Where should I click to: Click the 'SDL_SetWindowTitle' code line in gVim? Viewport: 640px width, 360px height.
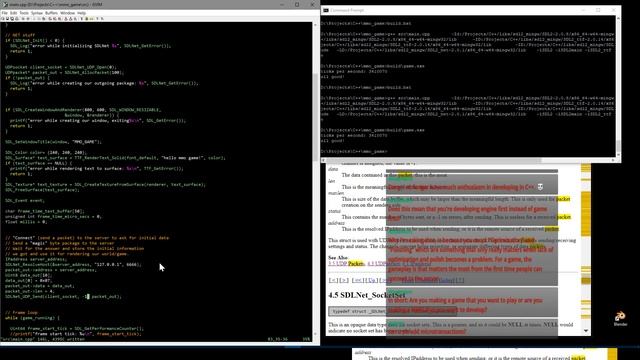pyautogui.click(x=53, y=142)
